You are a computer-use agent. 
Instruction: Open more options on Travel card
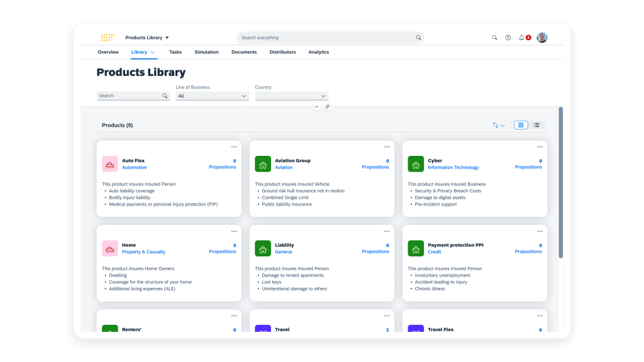(x=387, y=316)
